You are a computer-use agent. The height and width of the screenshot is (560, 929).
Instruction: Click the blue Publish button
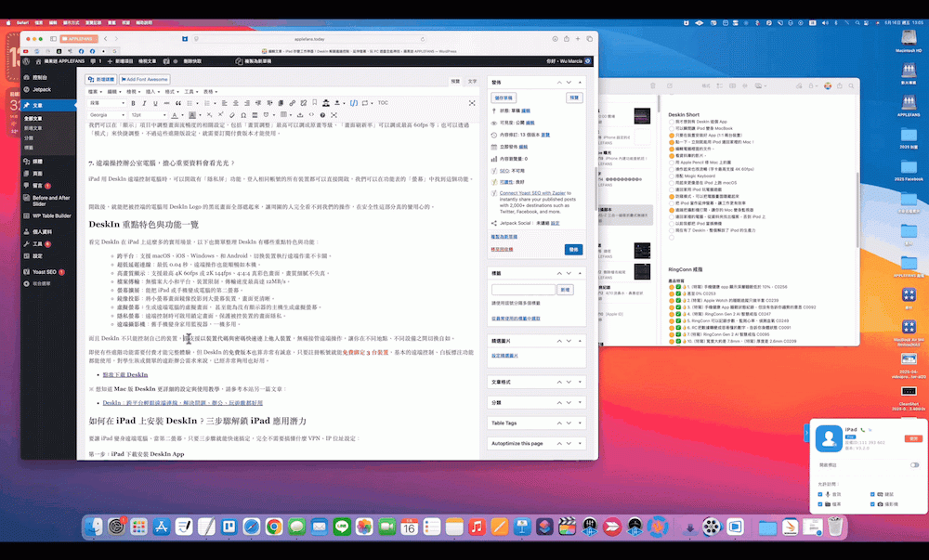573,249
